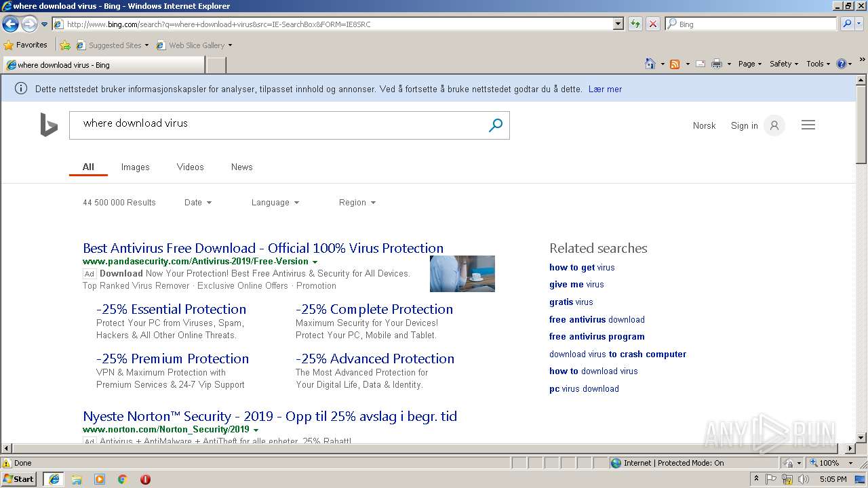The height and width of the screenshot is (488, 868).
Task: Click the Windows Start button
Action: (x=19, y=479)
